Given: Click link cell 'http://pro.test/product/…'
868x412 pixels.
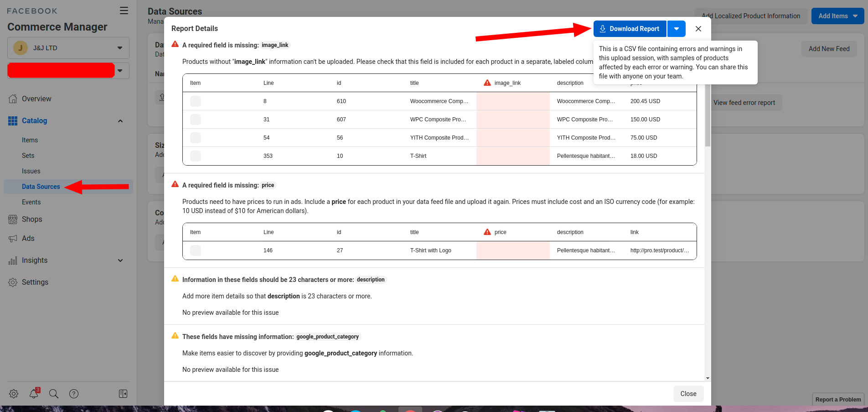Looking at the screenshot, I should tap(660, 250).
